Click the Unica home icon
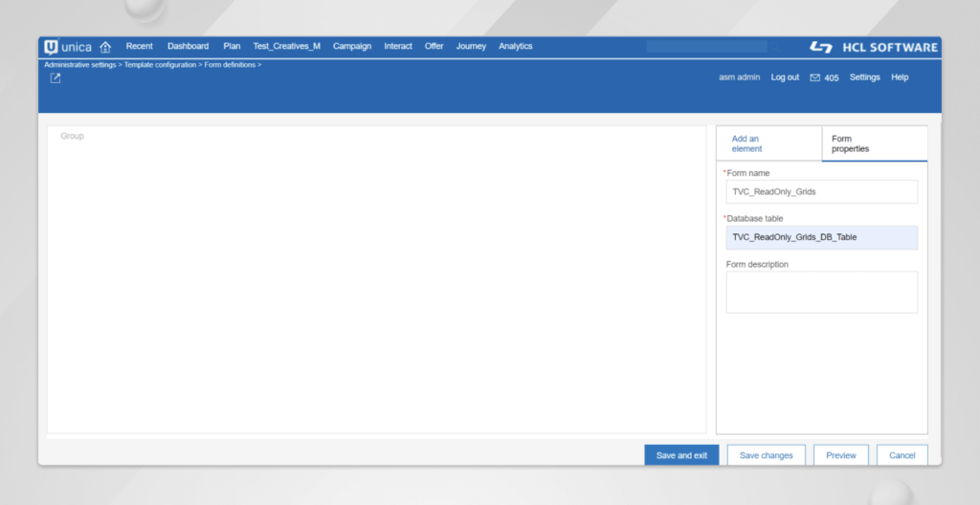Screen dimensions: 980x505 tap(105, 47)
